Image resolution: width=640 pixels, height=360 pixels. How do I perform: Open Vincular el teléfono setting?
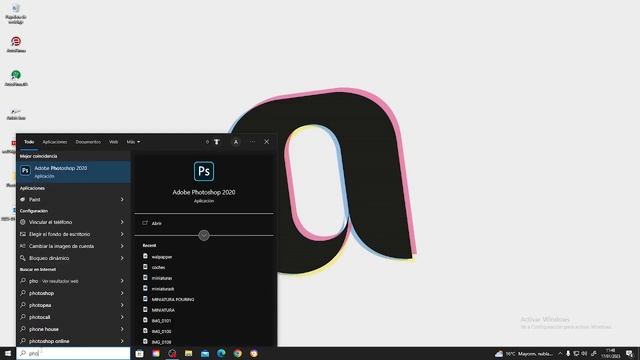point(73,222)
